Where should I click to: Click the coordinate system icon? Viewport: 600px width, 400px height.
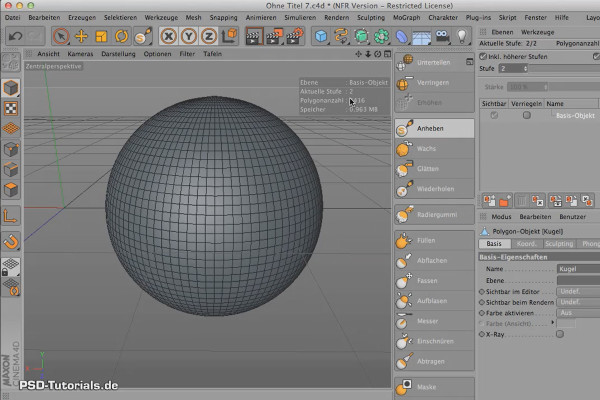click(x=229, y=36)
